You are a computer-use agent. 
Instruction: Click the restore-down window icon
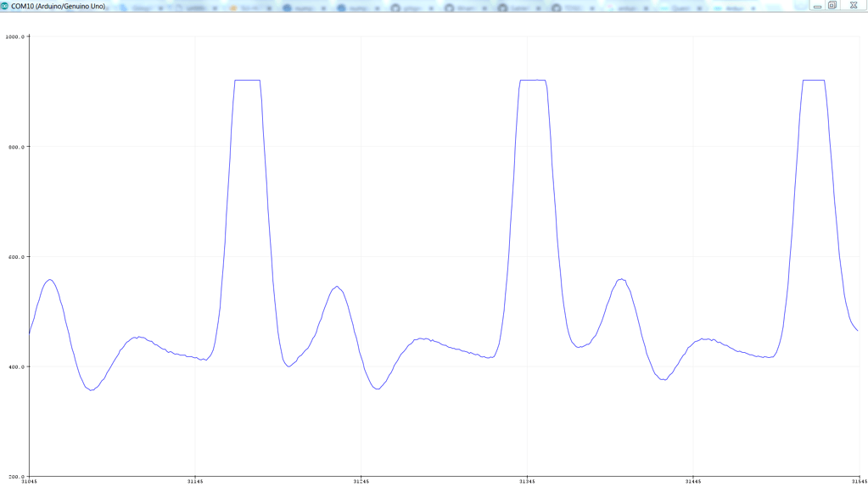831,6
